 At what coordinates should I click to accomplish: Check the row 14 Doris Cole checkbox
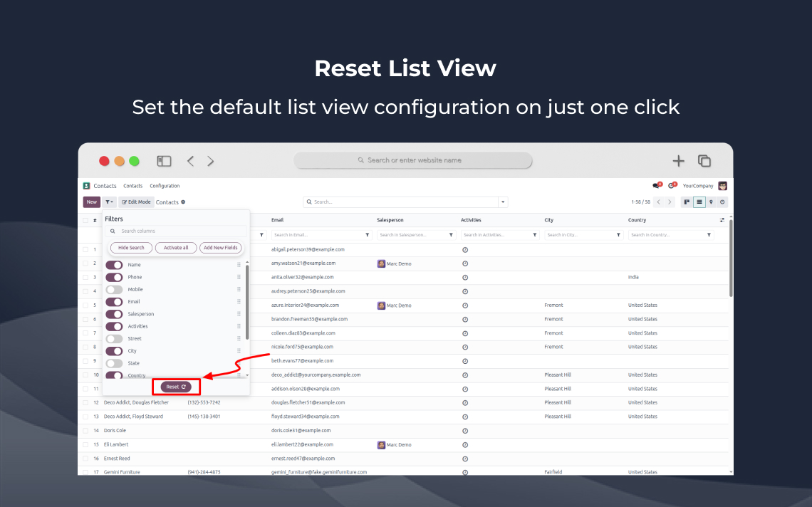coord(85,430)
